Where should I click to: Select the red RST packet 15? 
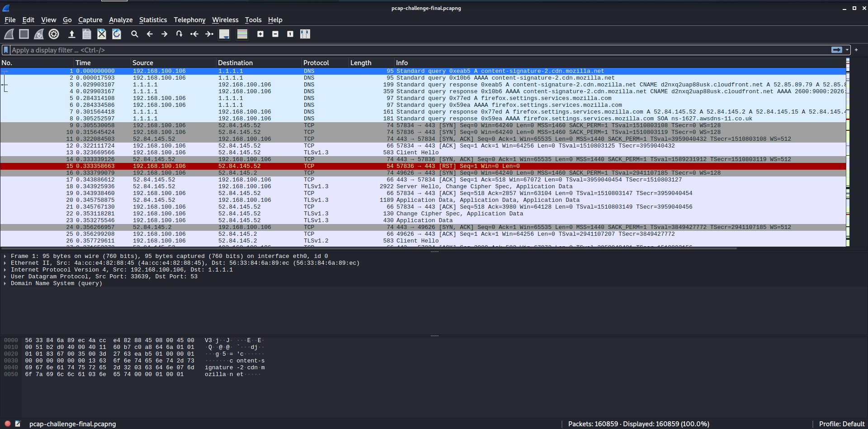[423, 166]
